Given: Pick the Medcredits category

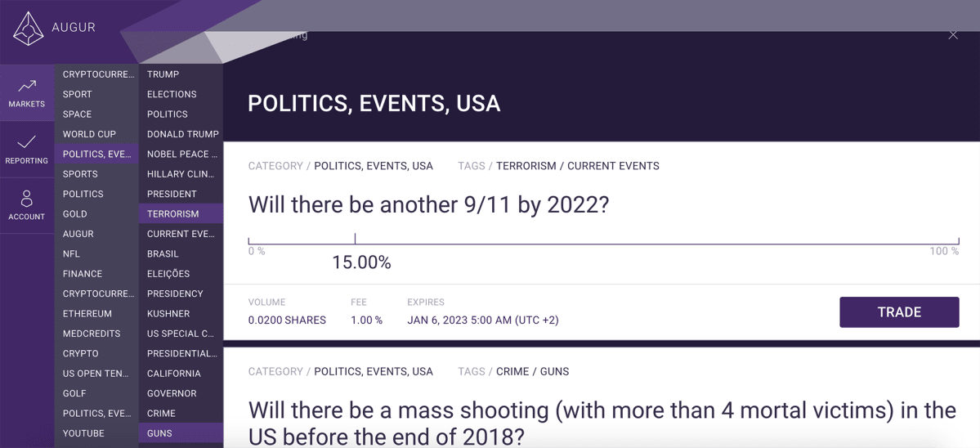Looking at the screenshot, I should [x=96, y=334].
